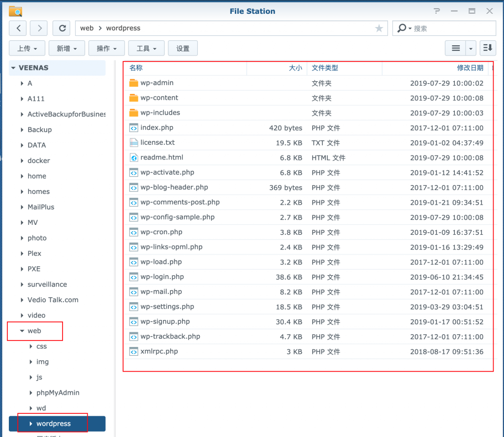
Task: Open the column options menu at header end
Action: tap(493, 68)
